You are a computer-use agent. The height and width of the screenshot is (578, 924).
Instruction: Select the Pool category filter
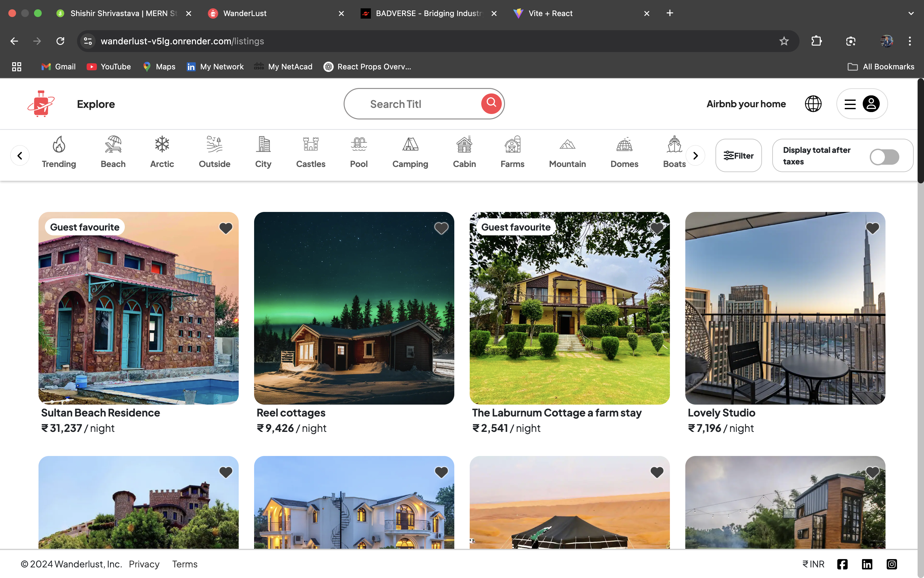[x=359, y=152]
